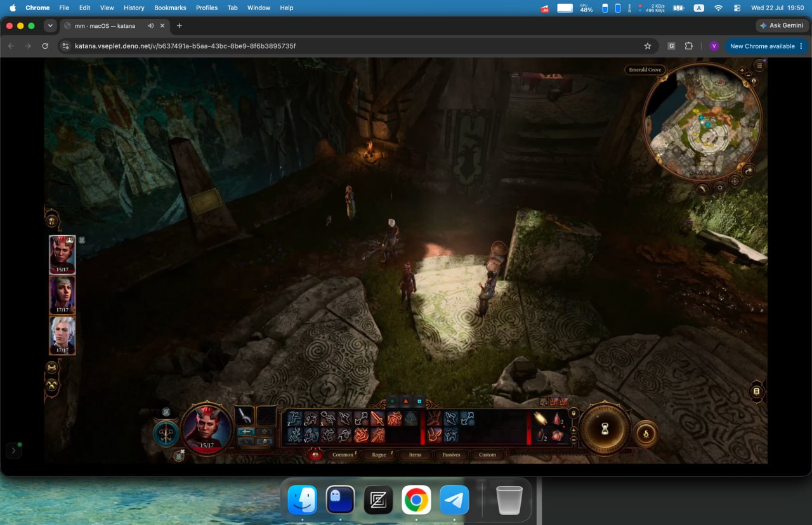Add a hotbar row with the plus button
This screenshot has width=812, height=525.
pos(573,430)
